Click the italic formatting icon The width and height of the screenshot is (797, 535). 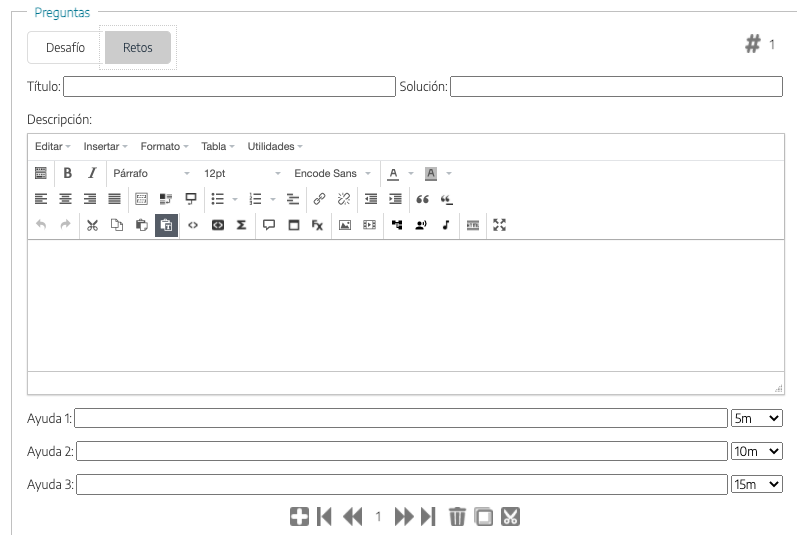click(x=92, y=173)
